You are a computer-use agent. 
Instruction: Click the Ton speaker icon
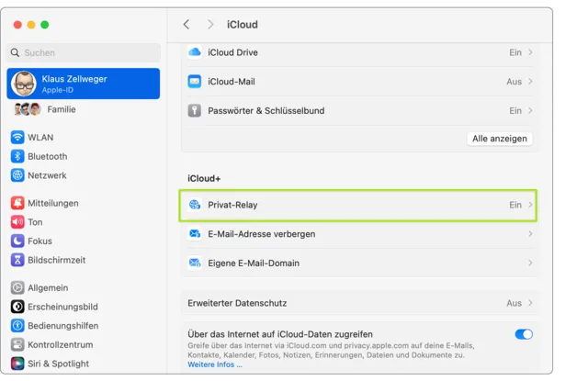(x=17, y=222)
